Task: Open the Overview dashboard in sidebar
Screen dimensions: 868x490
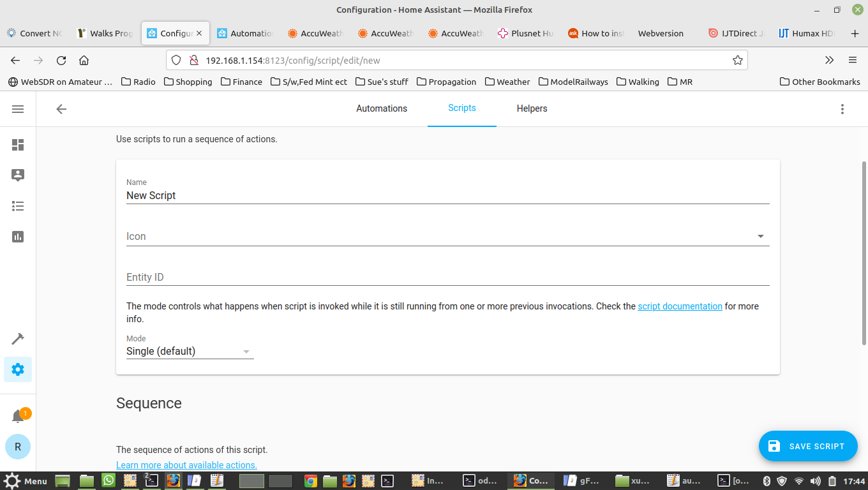Action: pos(18,145)
